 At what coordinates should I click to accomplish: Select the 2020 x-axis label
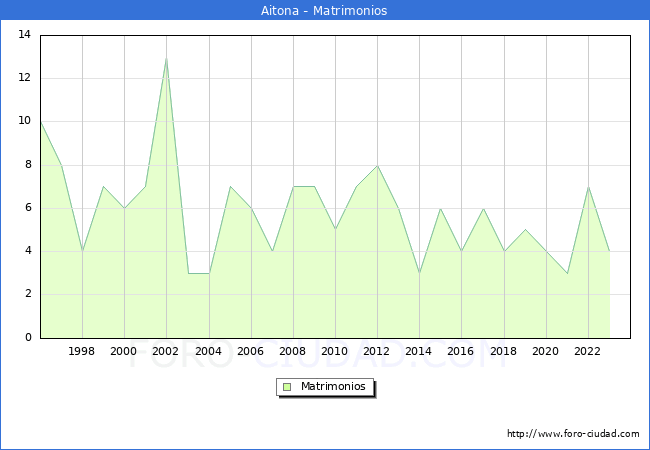tap(545, 352)
